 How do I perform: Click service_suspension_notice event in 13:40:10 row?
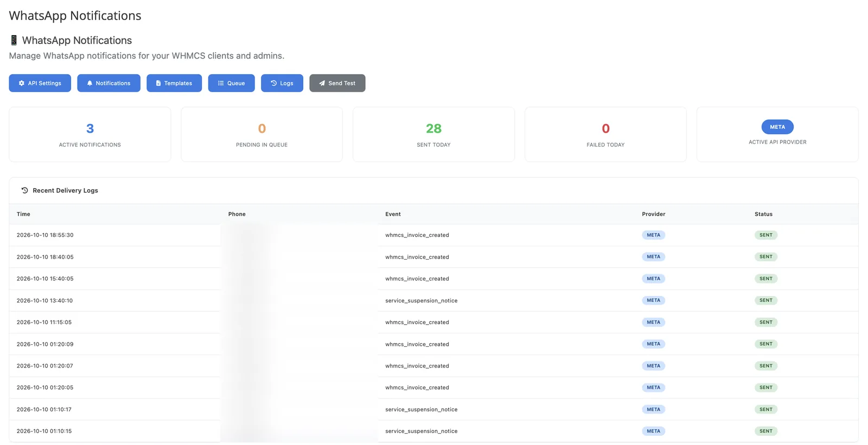pos(422,300)
